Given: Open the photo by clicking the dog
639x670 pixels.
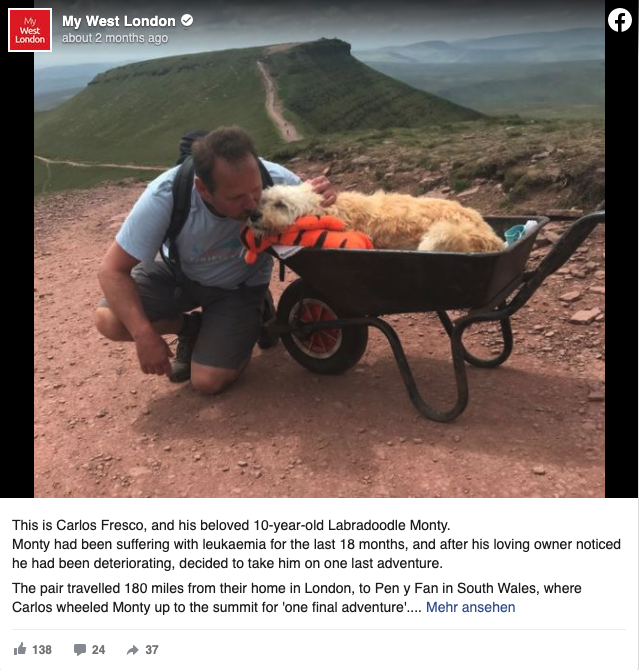Looking at the screenshot, I should (376, 218).
